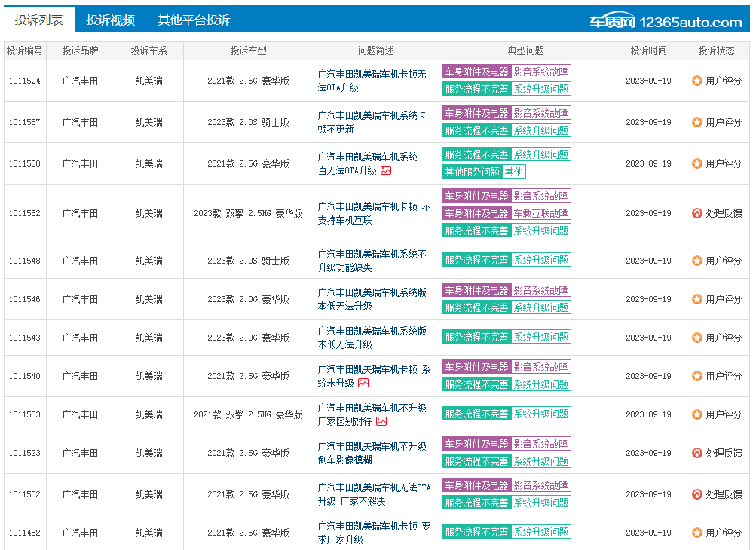Click 影音系统故障 tag in row 1011594
Viewport: 756px width, 550px height.
pos(541,72)
